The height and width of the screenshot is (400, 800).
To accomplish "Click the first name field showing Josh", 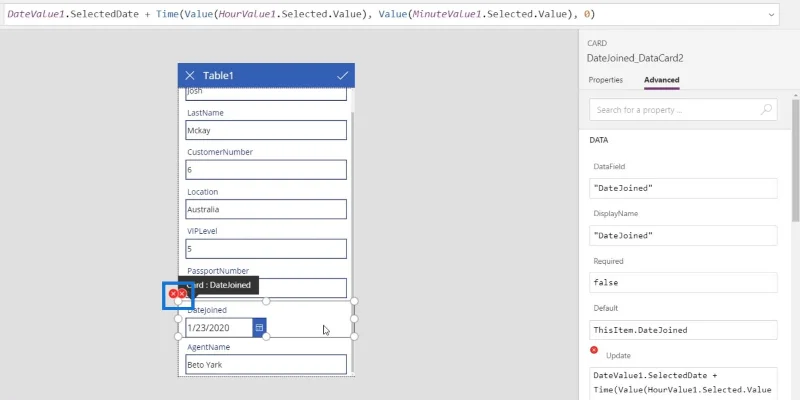I will click(x=266, y=93).
